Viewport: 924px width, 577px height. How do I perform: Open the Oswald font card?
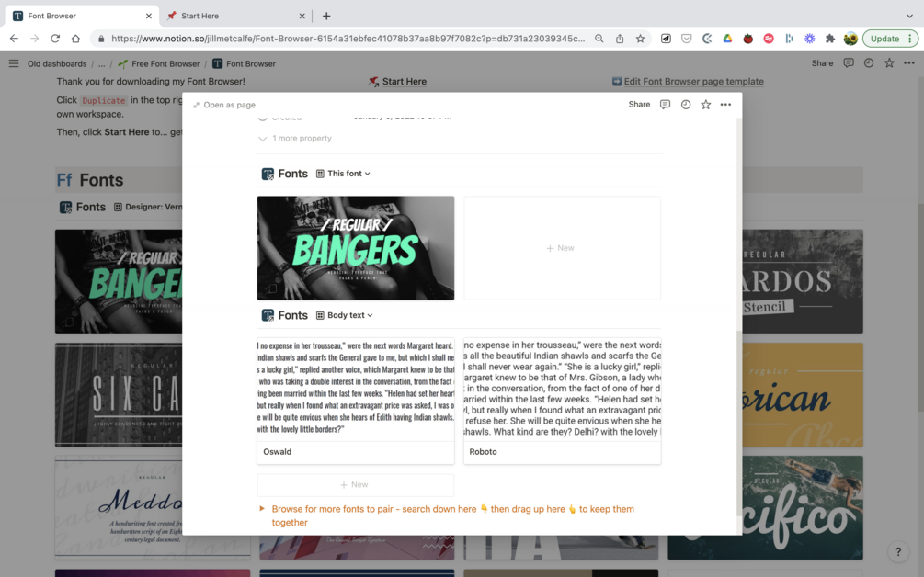pyautogui.click(x=355, y=401)
